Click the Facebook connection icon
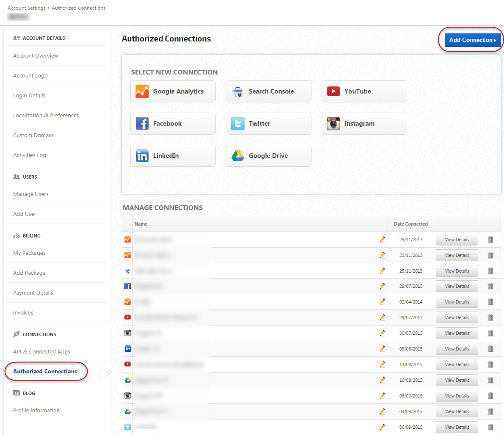This screenshot has width=504, height=436. click(x=142, y=124)
